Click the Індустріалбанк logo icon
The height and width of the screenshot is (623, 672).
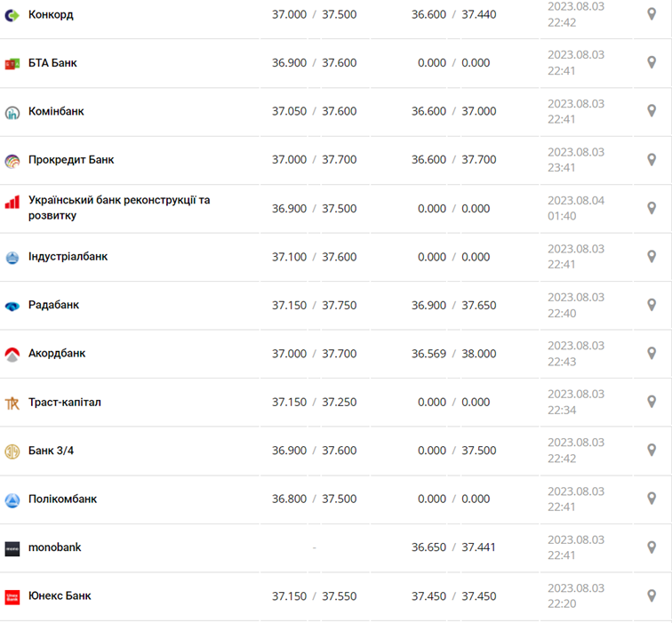click(12, 258)
